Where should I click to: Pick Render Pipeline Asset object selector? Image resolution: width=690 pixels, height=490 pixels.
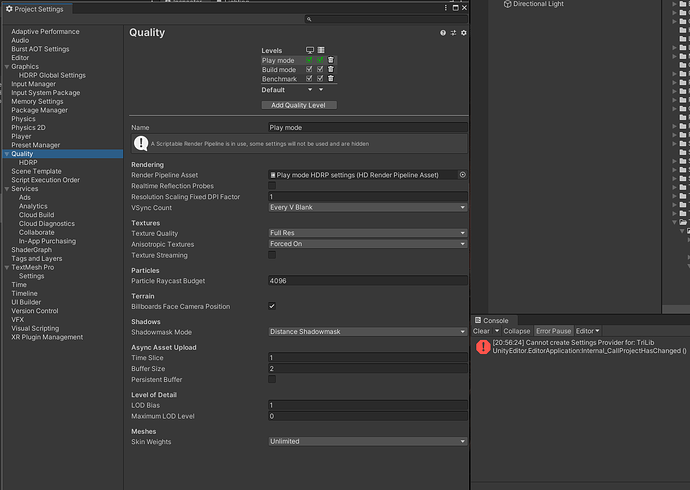click(462, 175)
